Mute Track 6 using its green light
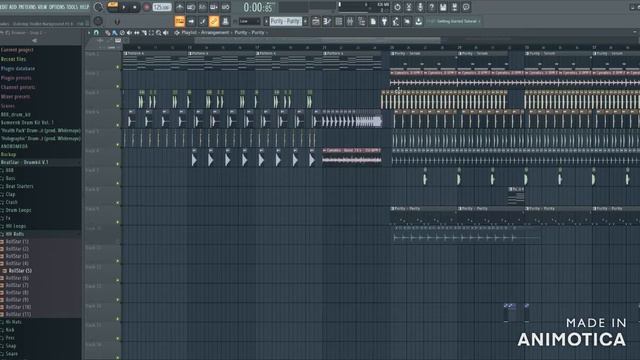 [x=118, y=164]
